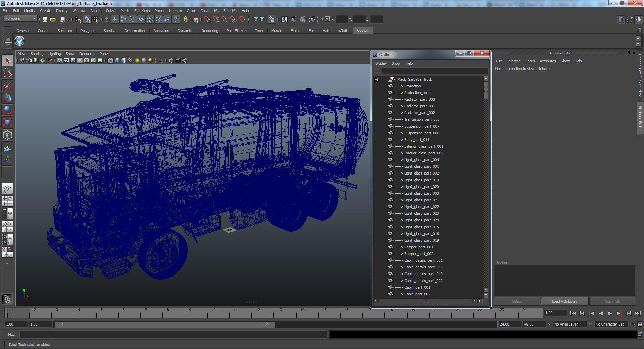The width and height of the screenshot is (644, 349).
Task: Open Attribute Editor Focus menu
Action: coord(530,61)
